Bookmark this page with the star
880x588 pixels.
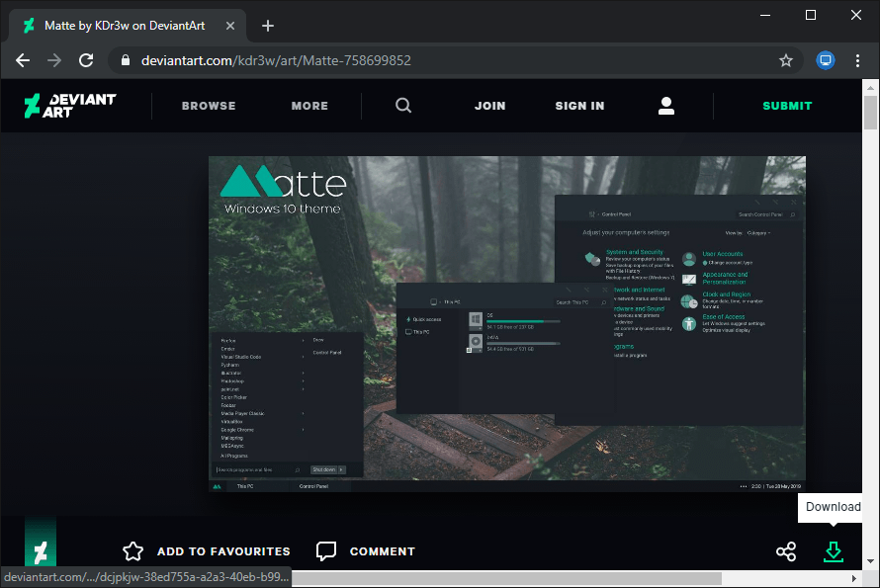point(786,60)
